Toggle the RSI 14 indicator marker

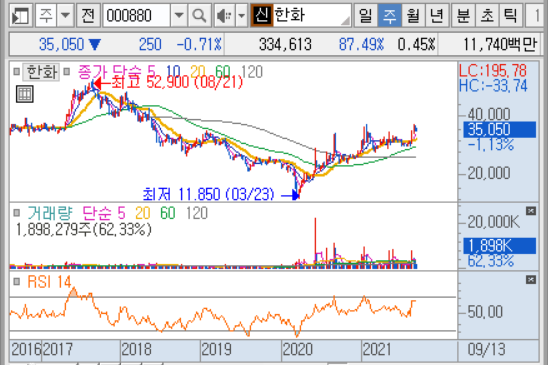16,282
